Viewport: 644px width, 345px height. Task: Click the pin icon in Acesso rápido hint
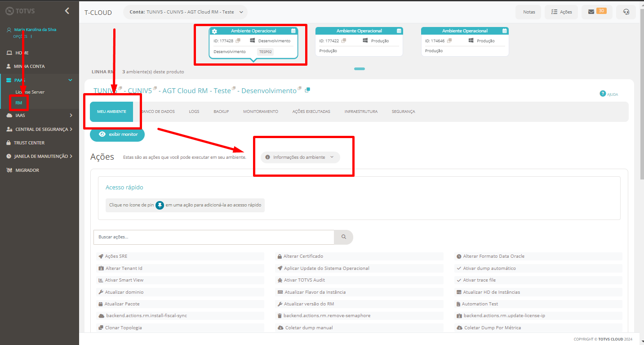coord(160,205)
